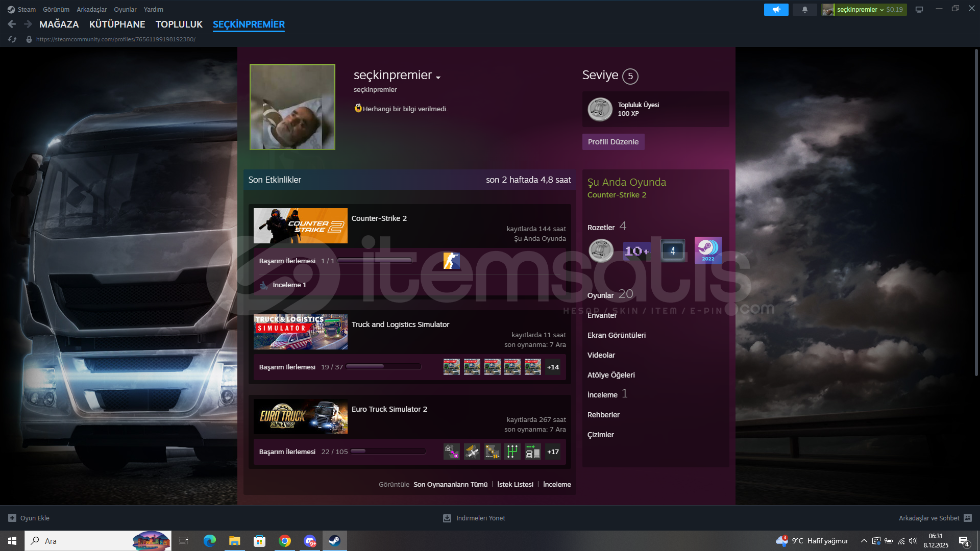Image resolution: width=980 pixels, height=551 pixels.
Task: Go to the KÜTÜPHANE tab
Action: (117, 24)
